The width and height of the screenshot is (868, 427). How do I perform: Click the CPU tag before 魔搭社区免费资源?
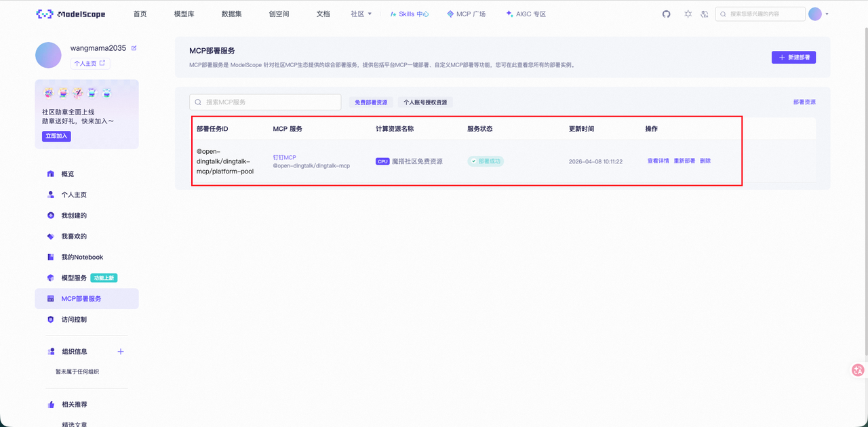pyautogui.click(x=382, y=161)
